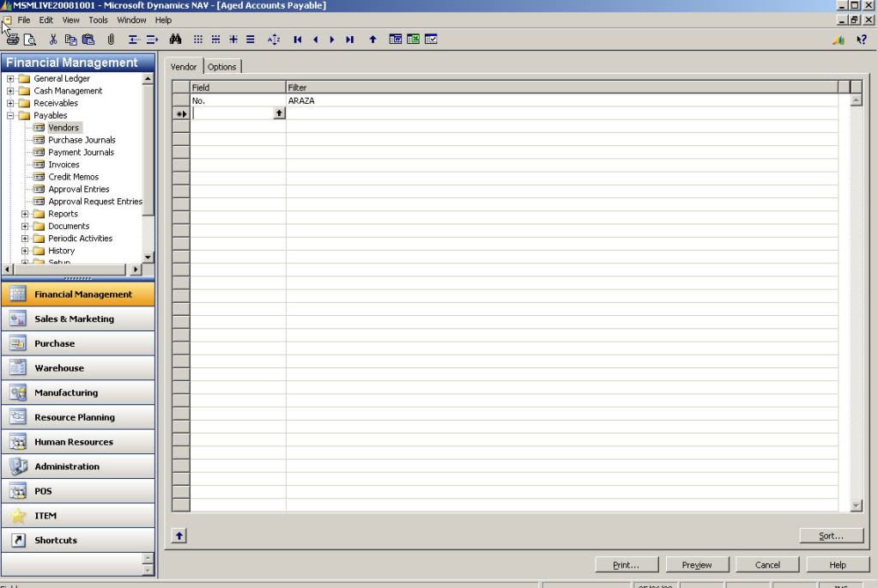Viewport: 878px width, 588px height.
Task: Click navigation tree scrollbar down arrow
Action: point(148,257)
